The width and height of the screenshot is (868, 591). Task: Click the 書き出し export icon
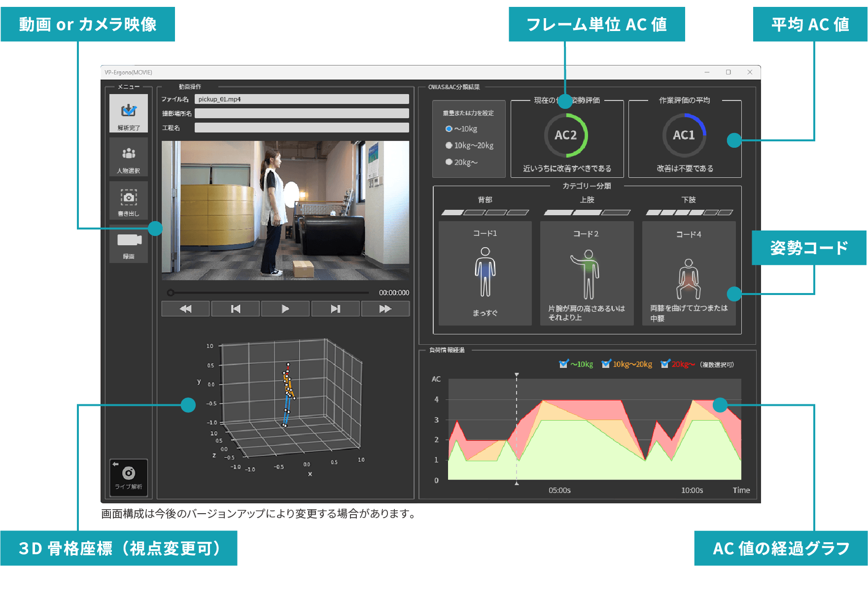pyautogui.click(x=129, y=200)
